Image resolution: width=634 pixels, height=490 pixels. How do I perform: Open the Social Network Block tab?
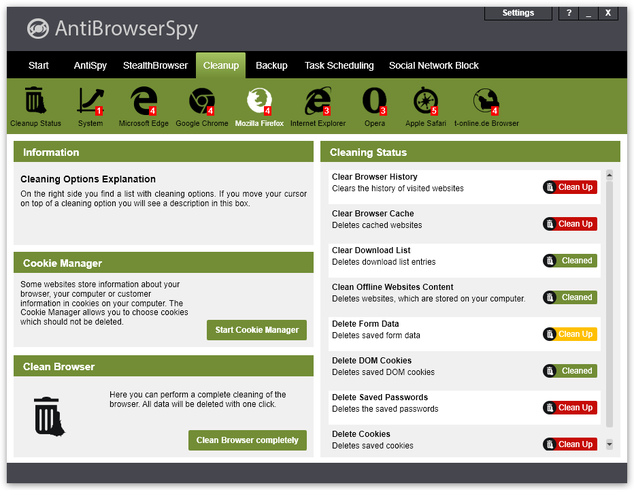click(433, 65)
